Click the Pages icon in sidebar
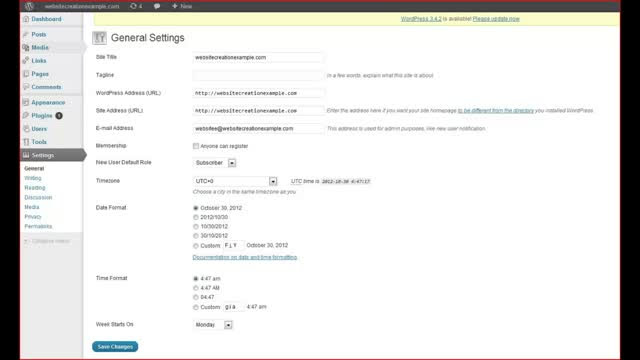640x360 pixels. tap(26, 74)
